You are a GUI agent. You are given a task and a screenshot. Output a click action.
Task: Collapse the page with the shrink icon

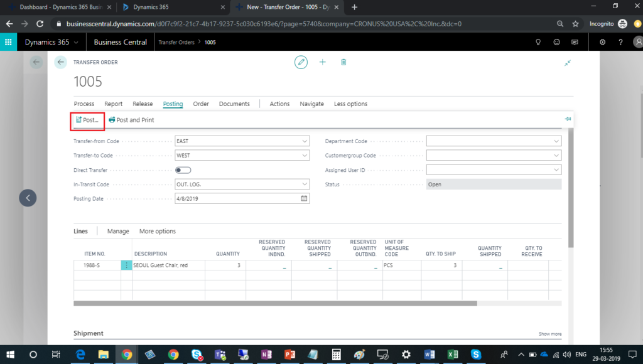click(x=568, y=63)
